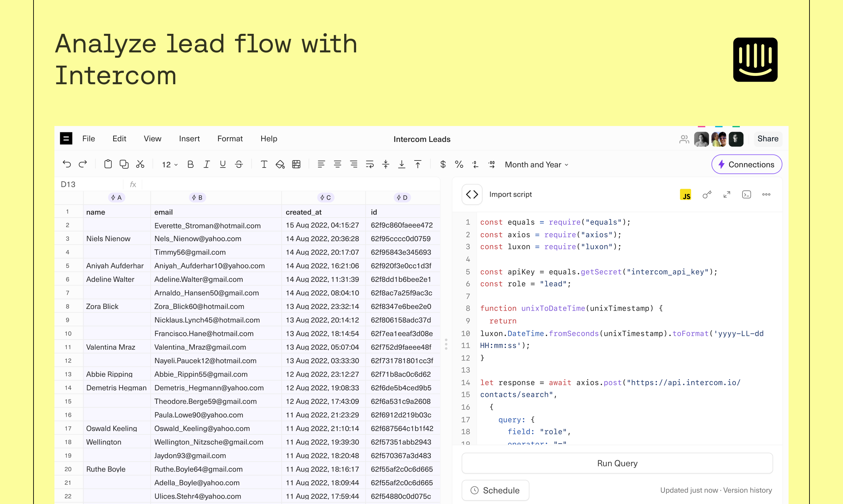Select cell 12 Aug 2022, 19:08:33
Viewport: 843px width, 504px height.
click(324, 388)
